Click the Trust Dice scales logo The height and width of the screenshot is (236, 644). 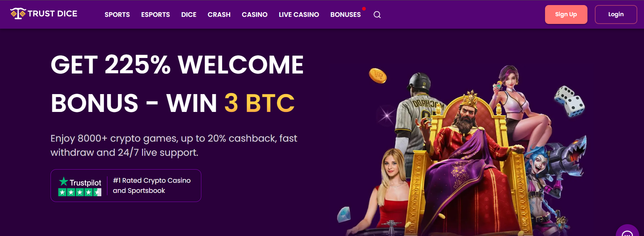pyautogui.click(x=18, y=13)
